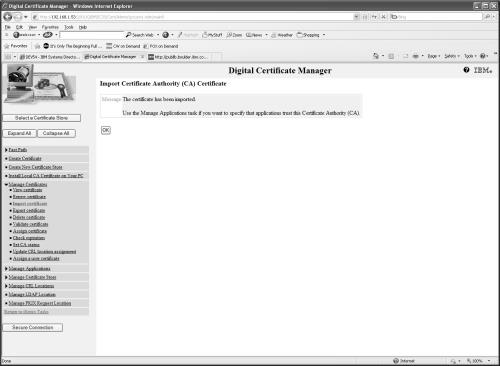Click the Search Web toolbar button

click(140, 35)
